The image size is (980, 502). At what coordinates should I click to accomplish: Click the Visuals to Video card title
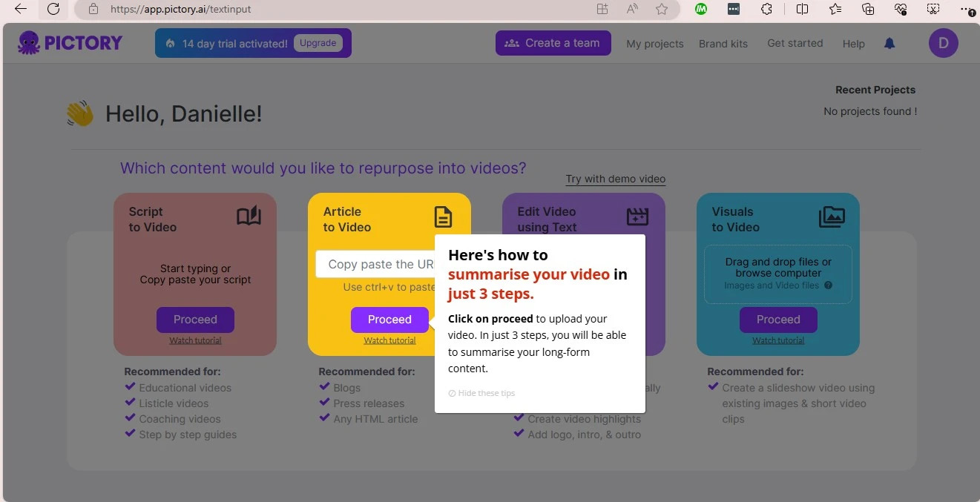[735, 219]
